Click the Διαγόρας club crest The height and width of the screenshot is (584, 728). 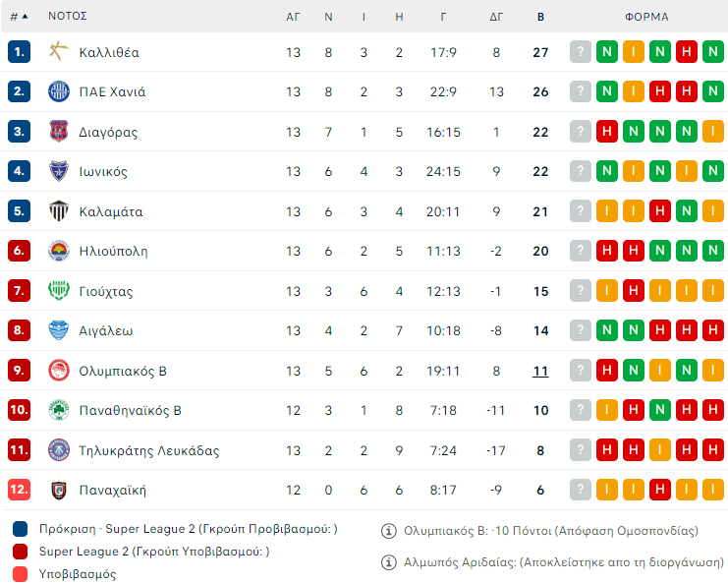(59, 132)
